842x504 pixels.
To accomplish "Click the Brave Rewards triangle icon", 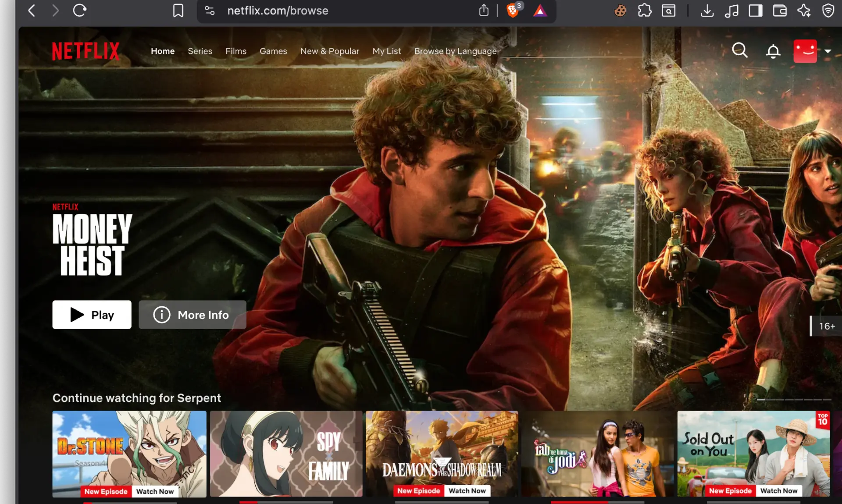I will tap(540, 11).
